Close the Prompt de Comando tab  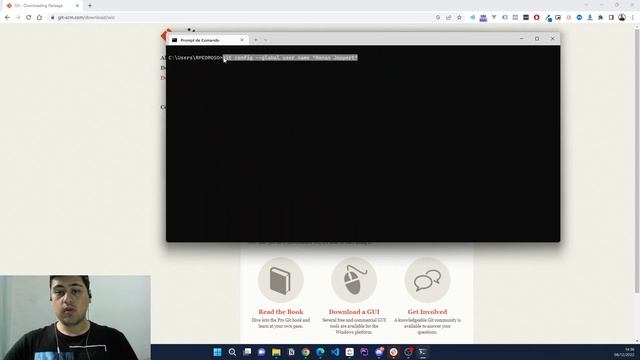pos(242,40)
